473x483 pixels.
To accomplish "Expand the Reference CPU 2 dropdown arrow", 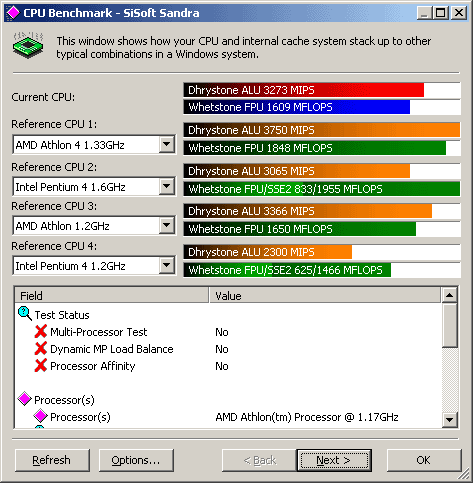I will pos(166,186).
